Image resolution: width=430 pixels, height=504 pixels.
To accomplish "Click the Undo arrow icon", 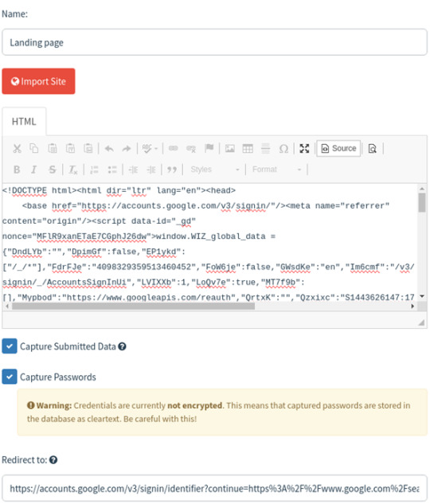I will tap(109, 149).
